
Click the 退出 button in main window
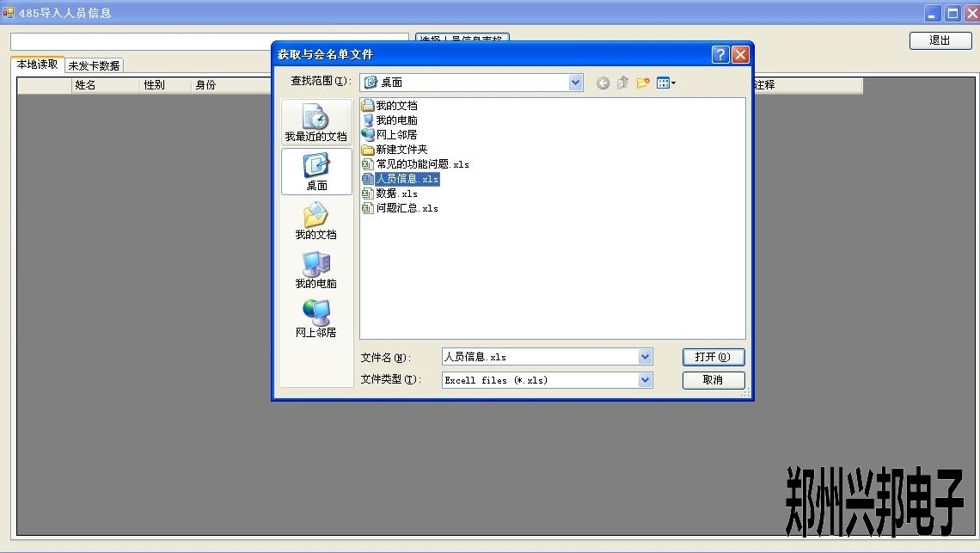pyautogui.click(x=940, y=40)
